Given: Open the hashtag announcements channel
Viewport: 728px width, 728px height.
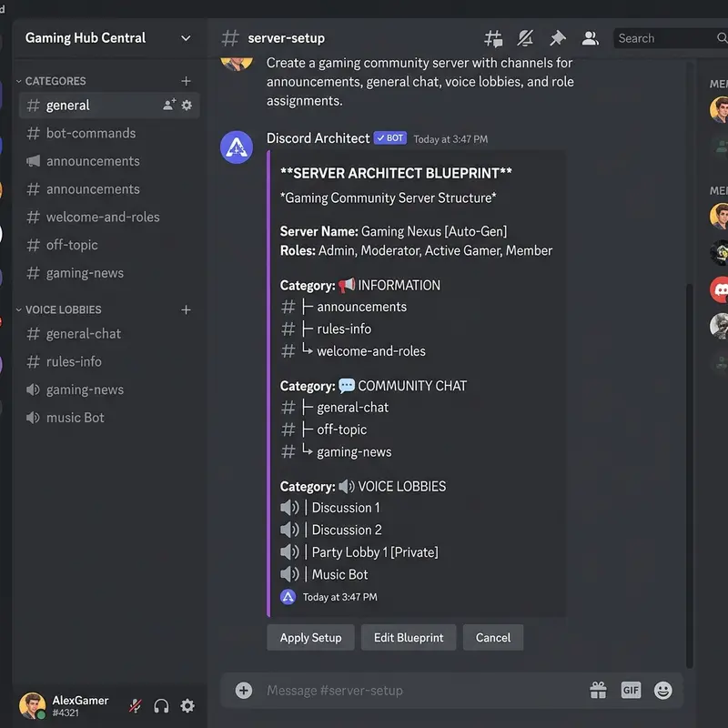Looking at the screenshot, I should [x=109, y=189].
